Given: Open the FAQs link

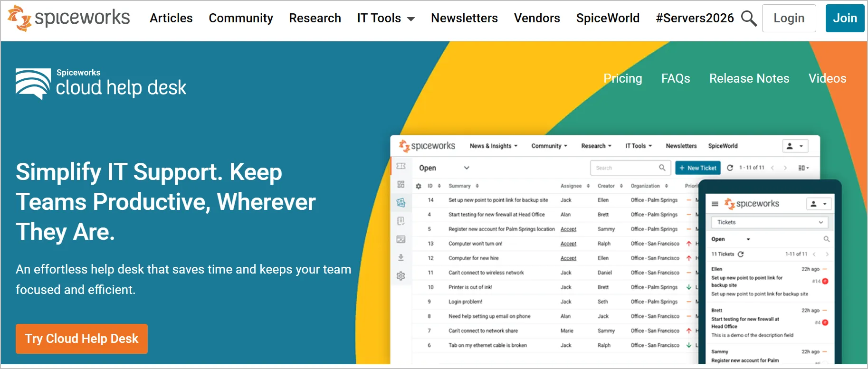Looking at the screenshot, I should tap(676, 78).
